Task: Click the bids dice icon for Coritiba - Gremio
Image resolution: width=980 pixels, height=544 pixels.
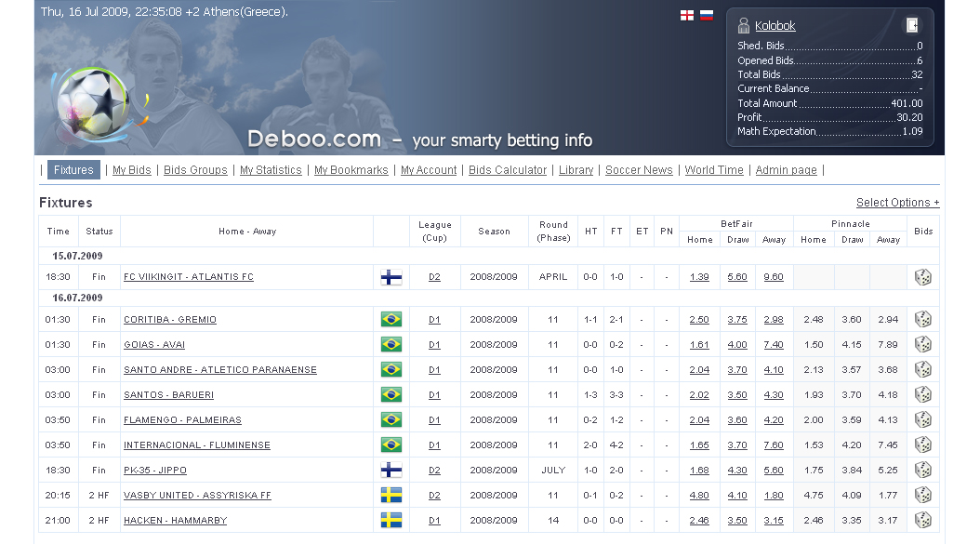Action: pos(923,320)
